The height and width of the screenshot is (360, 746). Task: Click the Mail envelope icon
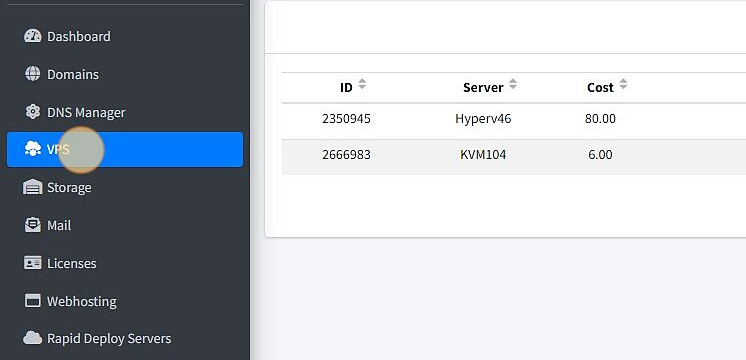(32, 225)
